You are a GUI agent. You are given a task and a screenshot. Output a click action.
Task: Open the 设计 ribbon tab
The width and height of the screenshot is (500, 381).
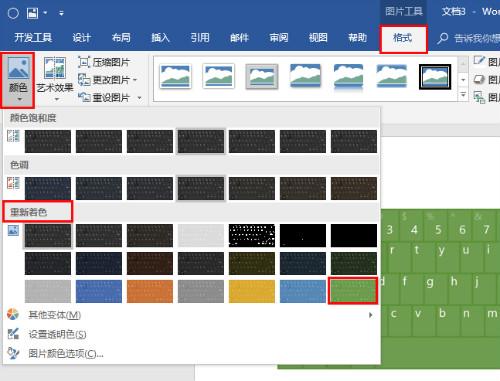point(81,38)
